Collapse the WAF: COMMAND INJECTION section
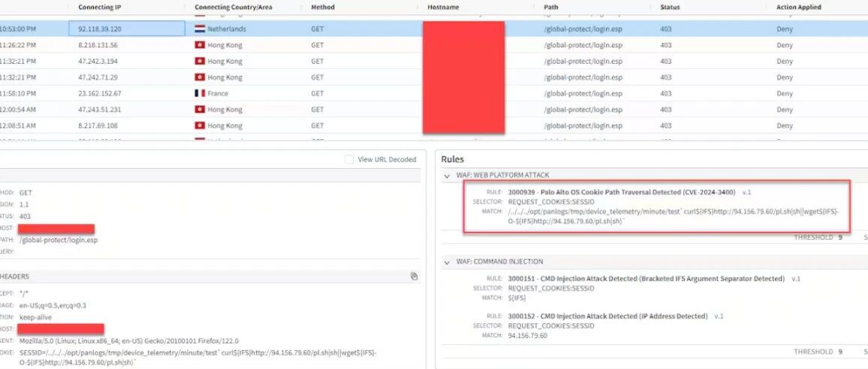 [448, 262]
